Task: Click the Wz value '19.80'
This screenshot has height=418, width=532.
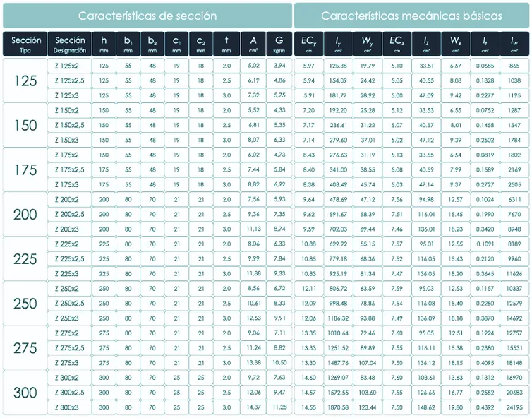Action: coord(456,407)
